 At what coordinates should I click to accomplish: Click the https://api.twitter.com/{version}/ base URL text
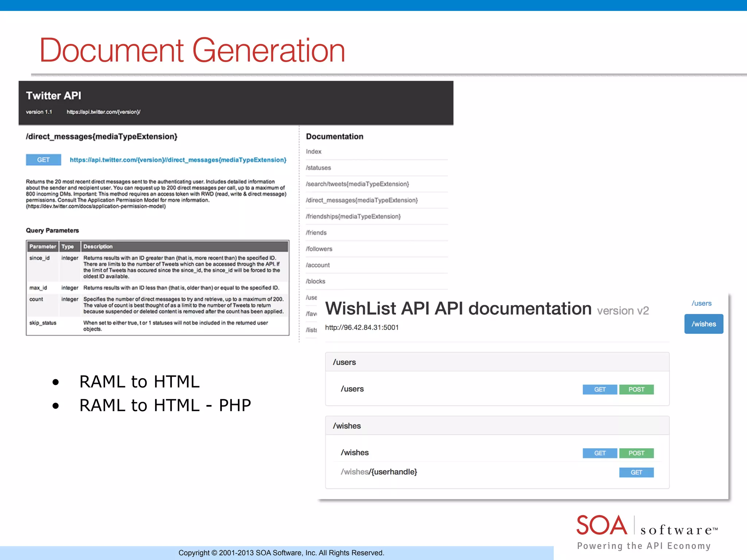click(104, 112)
